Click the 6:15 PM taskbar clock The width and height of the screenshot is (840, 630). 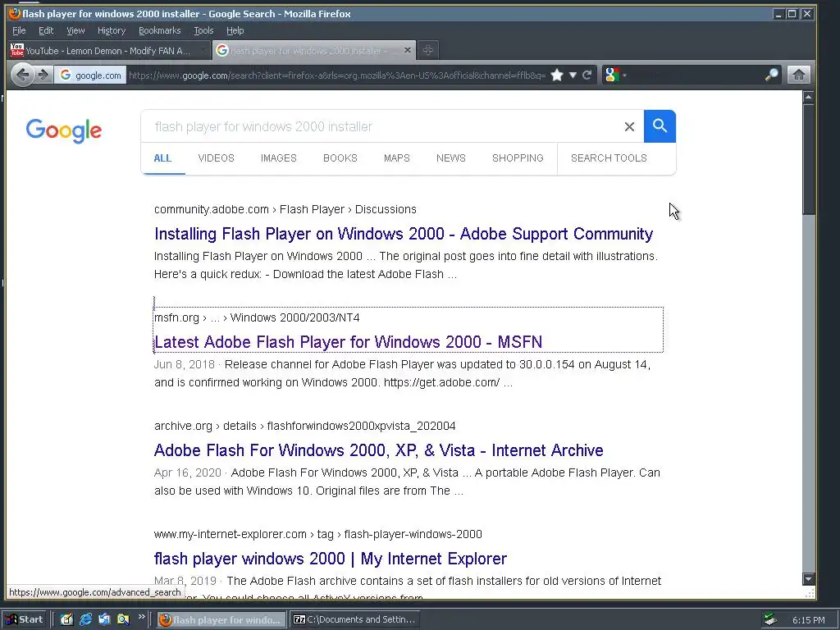click(x=808, y=620)
